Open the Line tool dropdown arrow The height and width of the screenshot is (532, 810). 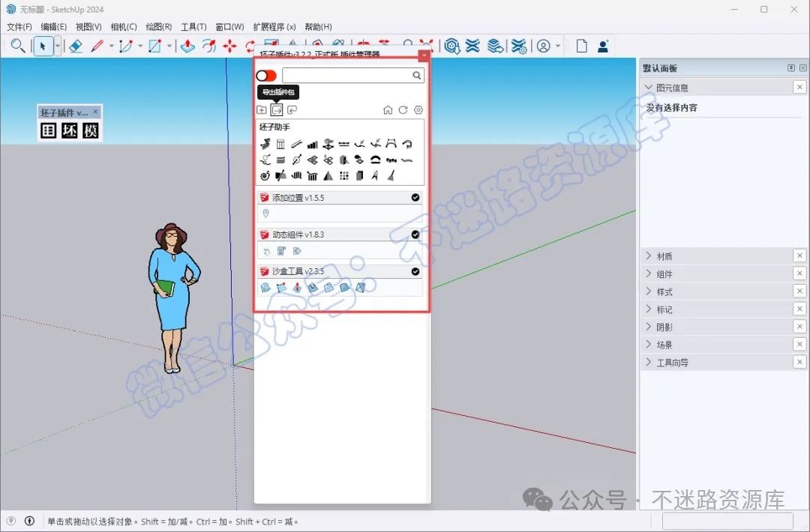[111, 46]
